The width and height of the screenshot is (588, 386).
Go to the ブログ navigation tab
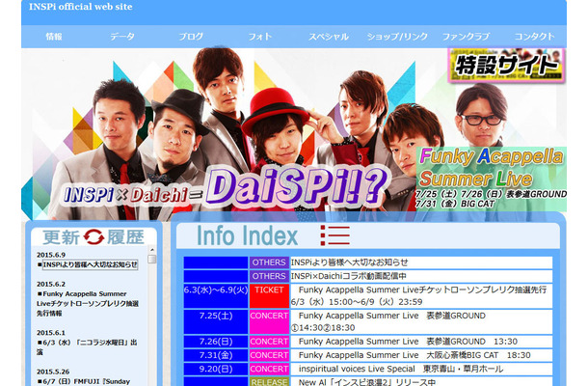click(x=191, y=37)
